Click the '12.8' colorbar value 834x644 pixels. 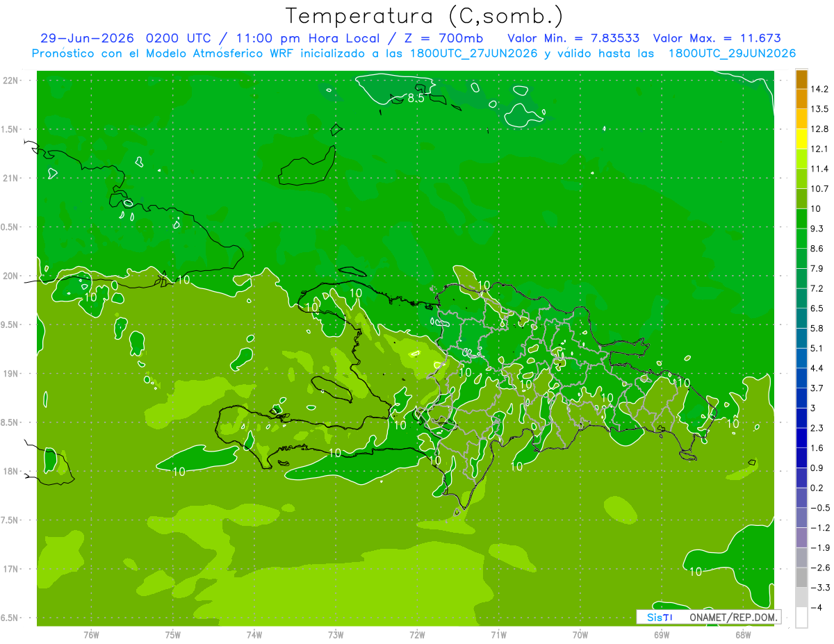[x=819, y=129]
